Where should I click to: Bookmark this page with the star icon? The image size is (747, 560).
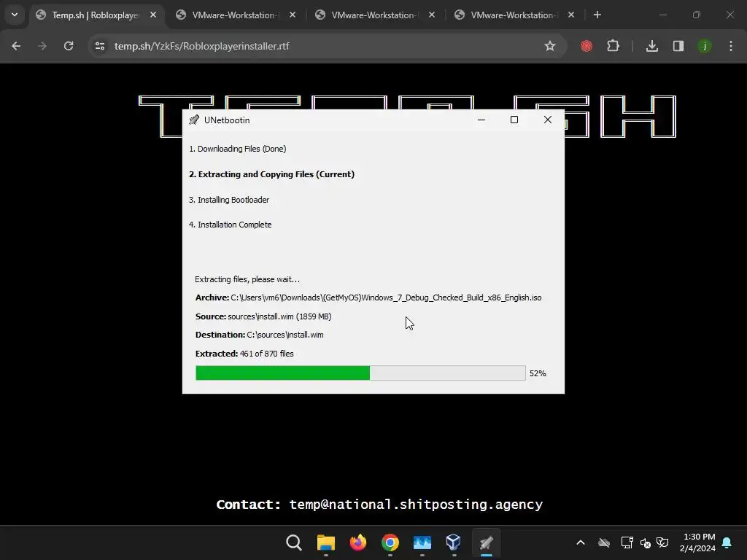tap(550, 46)
